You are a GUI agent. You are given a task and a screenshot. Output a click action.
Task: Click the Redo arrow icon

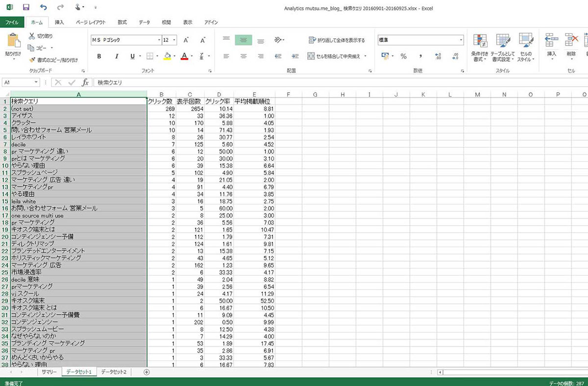(x=61, y=7)
